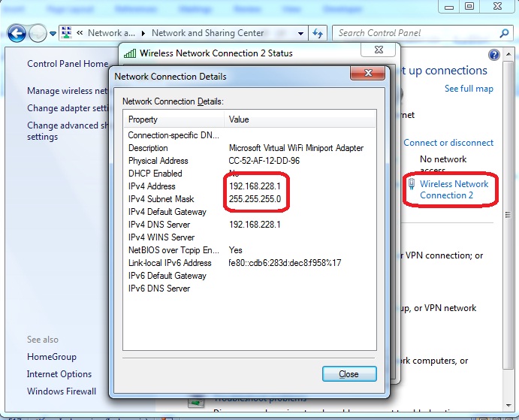This screenshot has width=519, height=420.
Task: Open Manage wireless networks link
Action: pyautogui.click(x=68, y=91)
